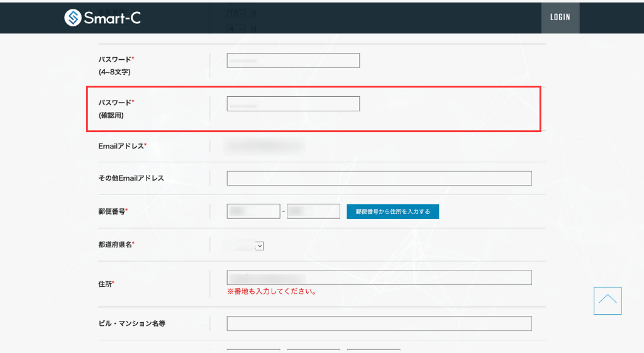
Task: Click the 住所 address field
Action: [379, 277]
